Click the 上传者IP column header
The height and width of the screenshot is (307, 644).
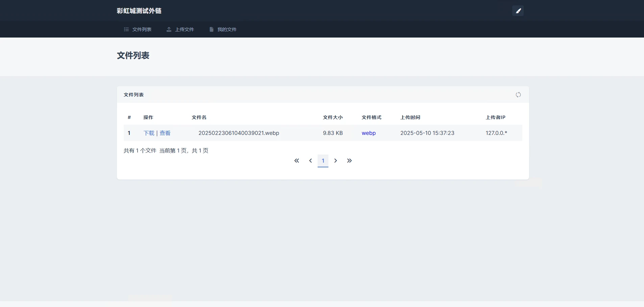(496, 117)
